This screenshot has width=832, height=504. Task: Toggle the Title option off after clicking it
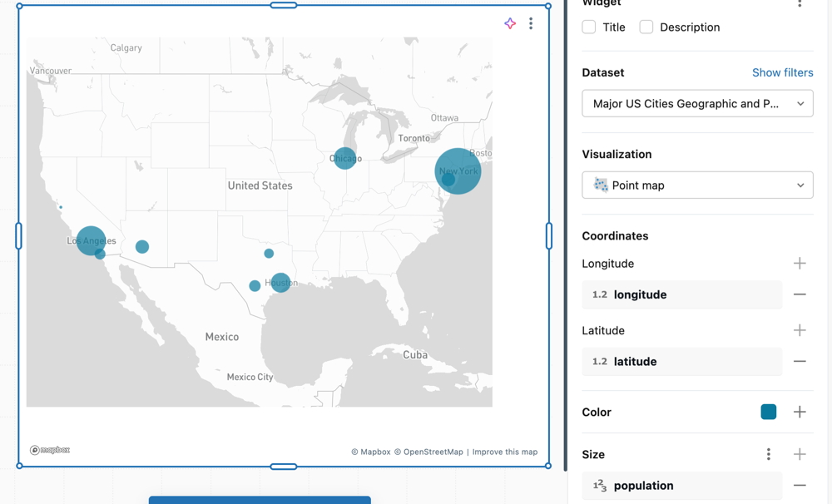click(589, 27)
